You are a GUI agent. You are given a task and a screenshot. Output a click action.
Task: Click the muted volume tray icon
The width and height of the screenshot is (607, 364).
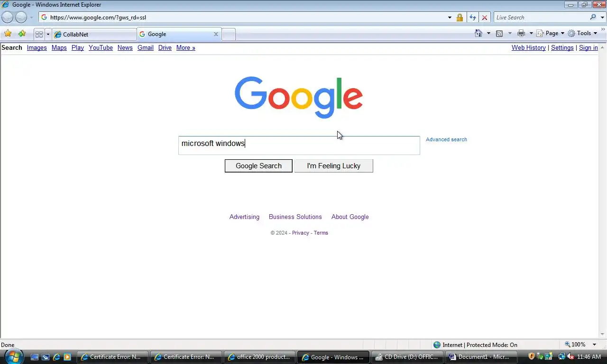point(570,356)
